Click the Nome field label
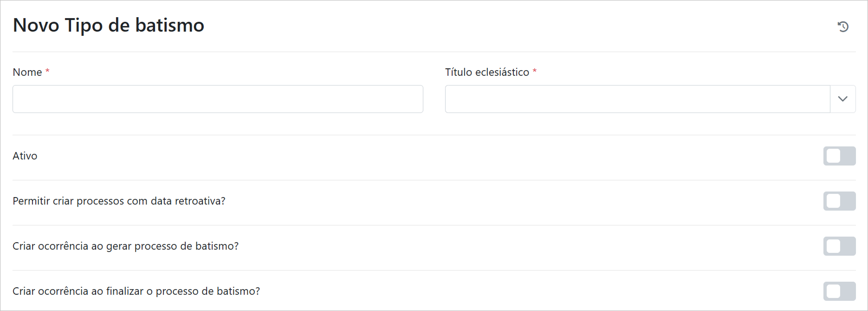868x311 pixels. tap(27, 73)
